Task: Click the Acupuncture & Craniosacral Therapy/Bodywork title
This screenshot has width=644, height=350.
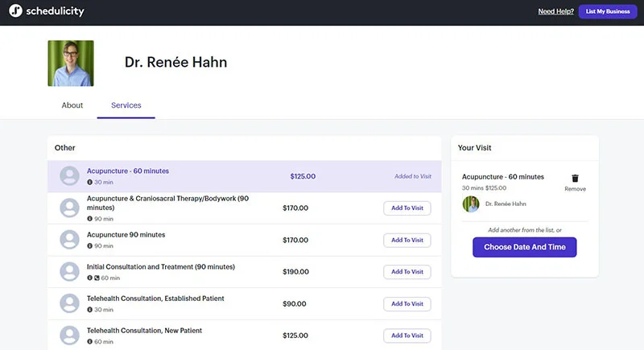Action: pyautogui.click(x=167, y=203)
